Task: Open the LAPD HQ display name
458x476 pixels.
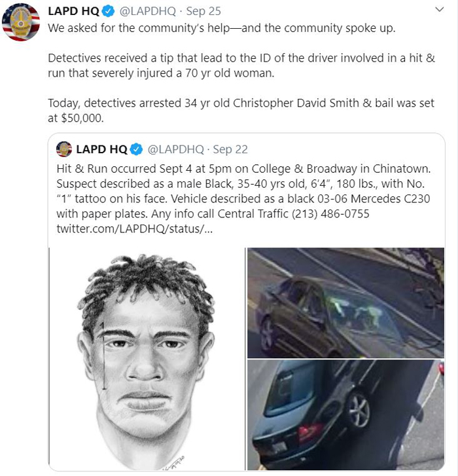Action: point(73,11)
